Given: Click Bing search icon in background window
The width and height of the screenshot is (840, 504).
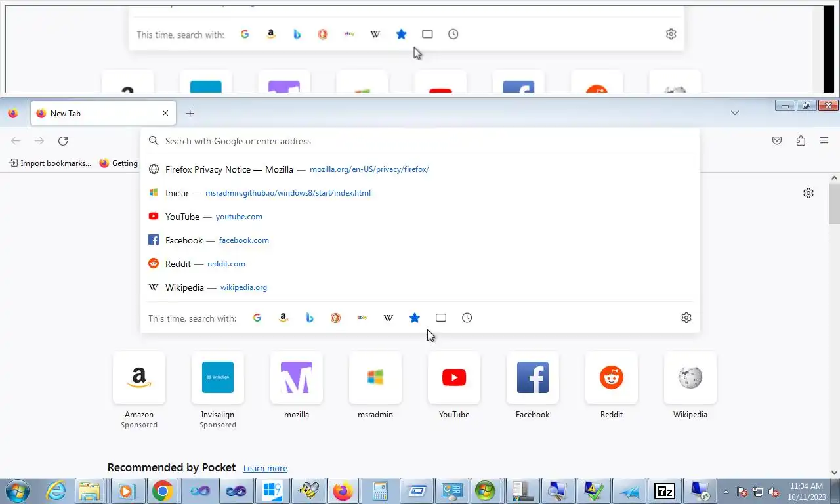Looking at the screenshot, I should 297,34.
